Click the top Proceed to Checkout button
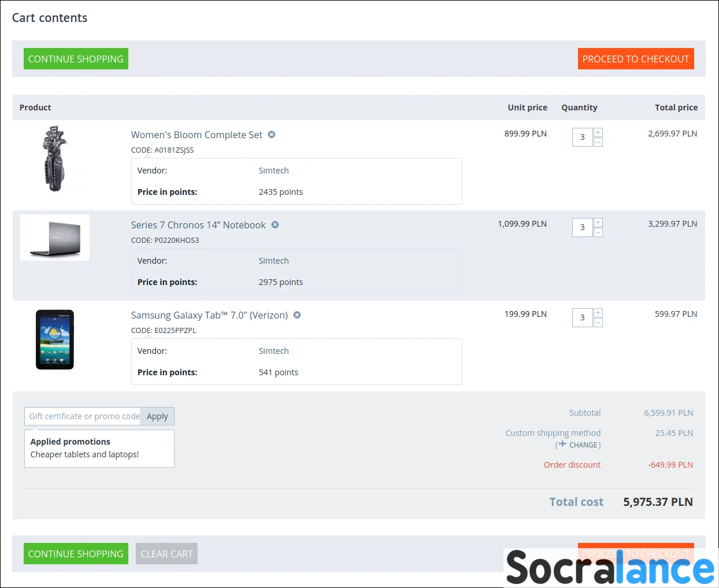Screen dimensions: 719x588 pyautogui.click(x=636, y=59)
